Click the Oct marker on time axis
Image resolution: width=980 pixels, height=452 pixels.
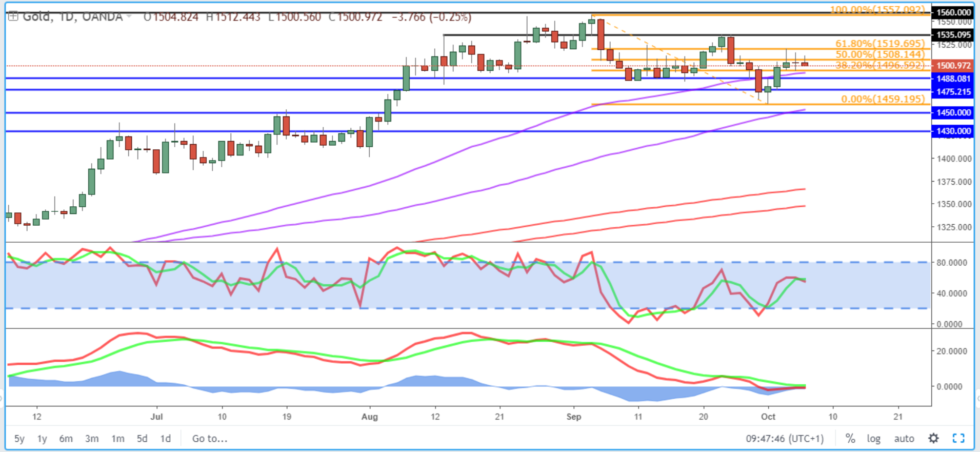pos(768,417)
